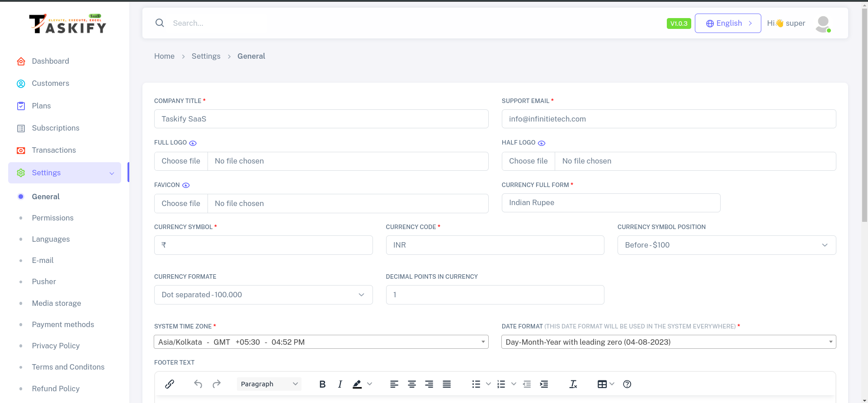Click the Company Title input field

(321, 119)
